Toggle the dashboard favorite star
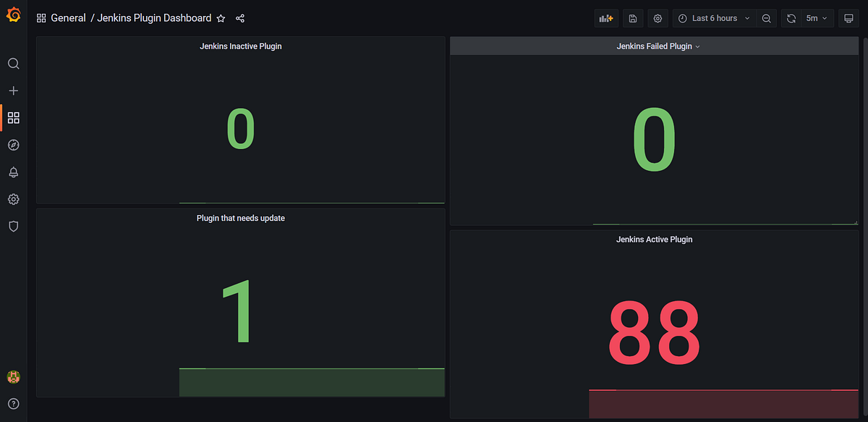Image resolution: width=868 pixels, height=422 pixels. pyautogui.click(x=221, y=18)
